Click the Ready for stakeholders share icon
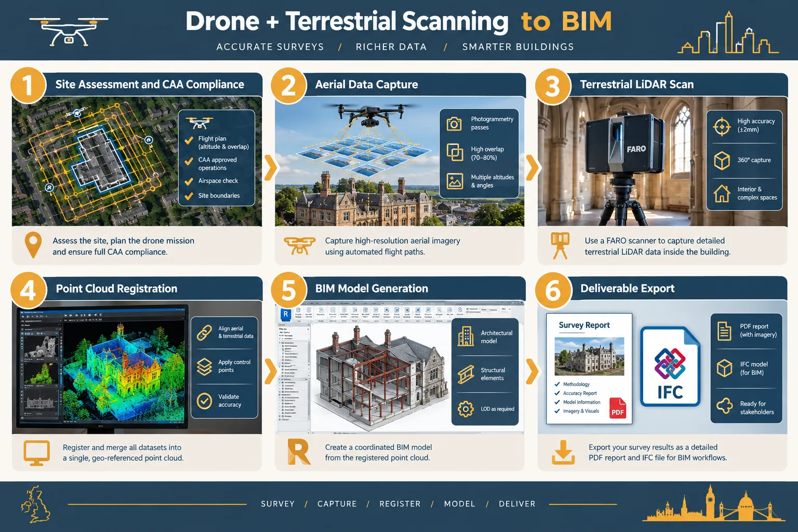 pyautogui.click(x=724, y=405)
